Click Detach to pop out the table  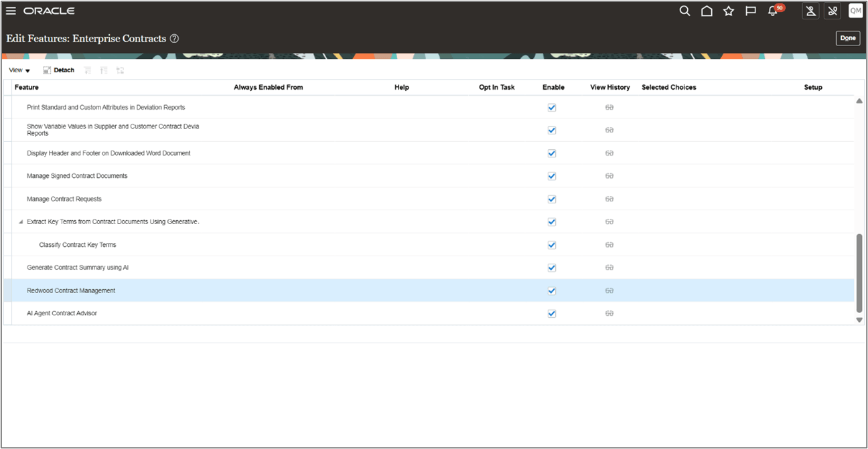pyautogui.click(x=58, y=70)
